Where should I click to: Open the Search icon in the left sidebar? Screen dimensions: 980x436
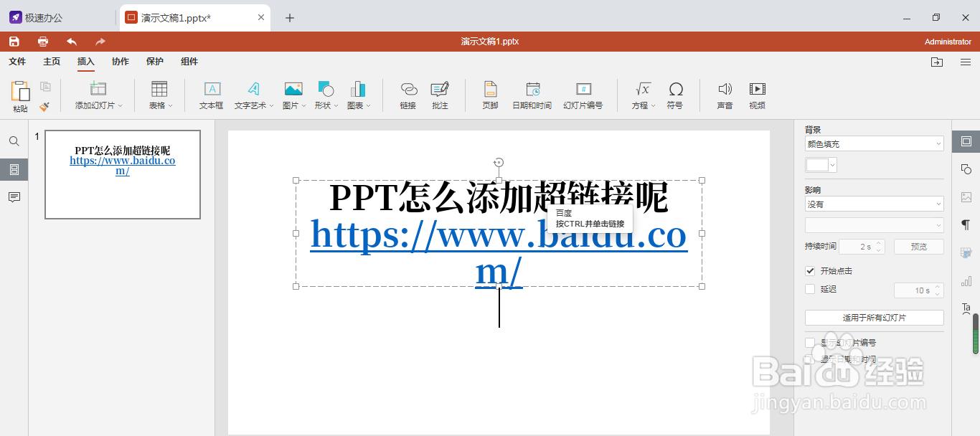(x=14, y=141)
